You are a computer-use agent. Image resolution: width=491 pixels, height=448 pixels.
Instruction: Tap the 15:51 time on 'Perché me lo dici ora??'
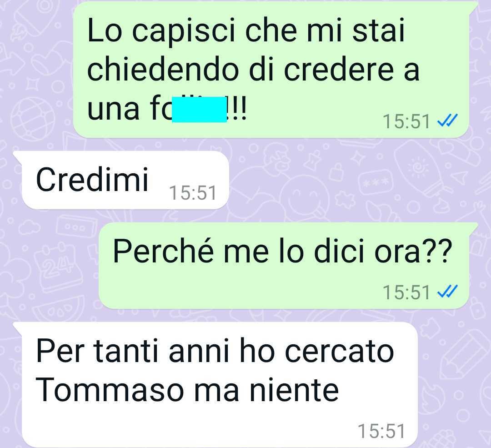pyautogui.click(x=406, y=292)
